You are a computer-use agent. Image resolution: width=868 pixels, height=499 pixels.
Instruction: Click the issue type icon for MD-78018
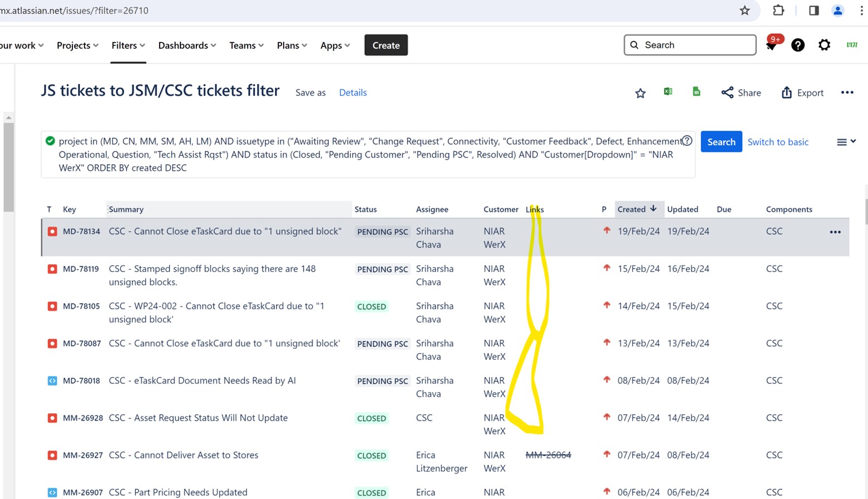point(52,381)
